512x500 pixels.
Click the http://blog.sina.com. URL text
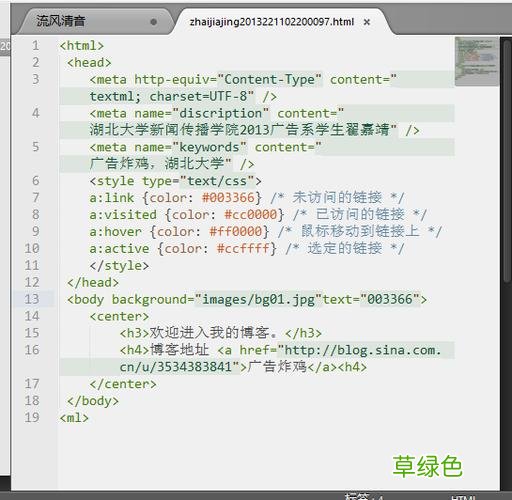coord(363,350)
